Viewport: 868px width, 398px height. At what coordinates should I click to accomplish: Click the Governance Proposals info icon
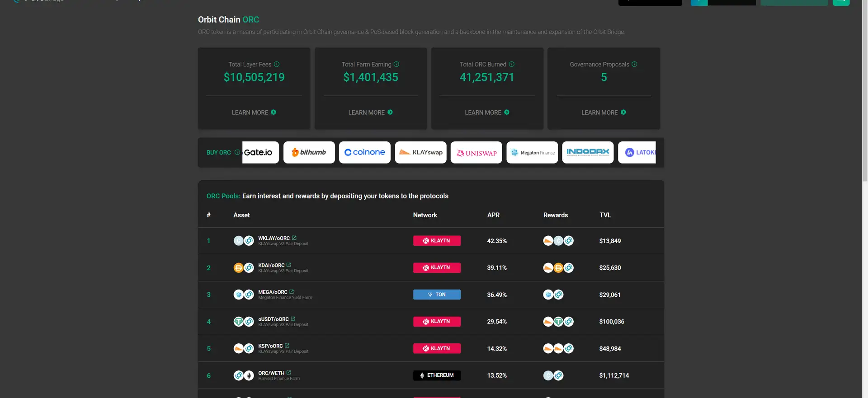(x=634, y=64)
